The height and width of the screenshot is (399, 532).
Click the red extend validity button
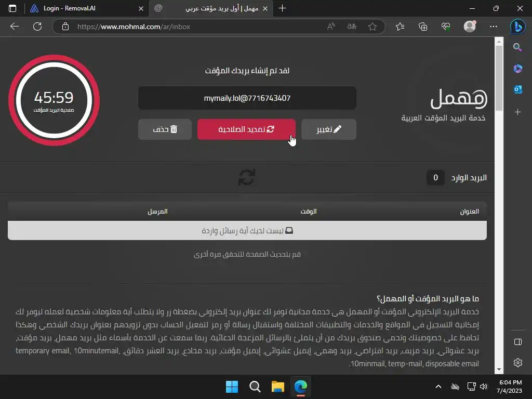246,129
